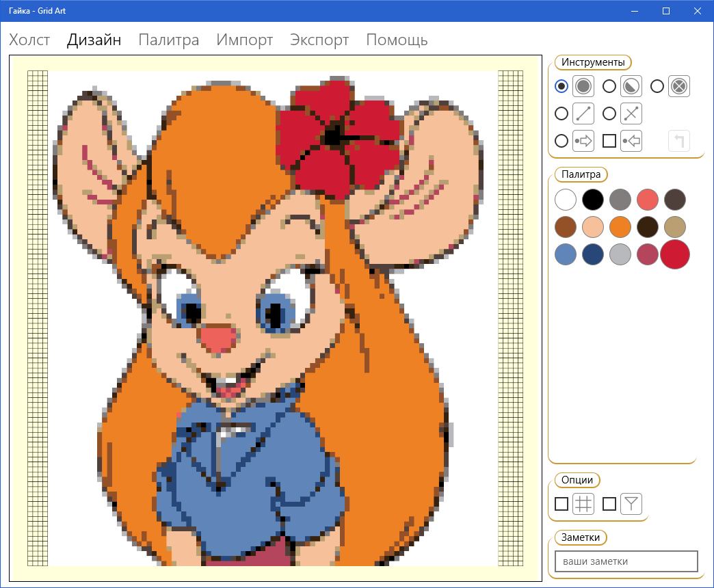714x588 pixels.
Task: Select the solid filled circle tool icon
Action: pos(583,86)
